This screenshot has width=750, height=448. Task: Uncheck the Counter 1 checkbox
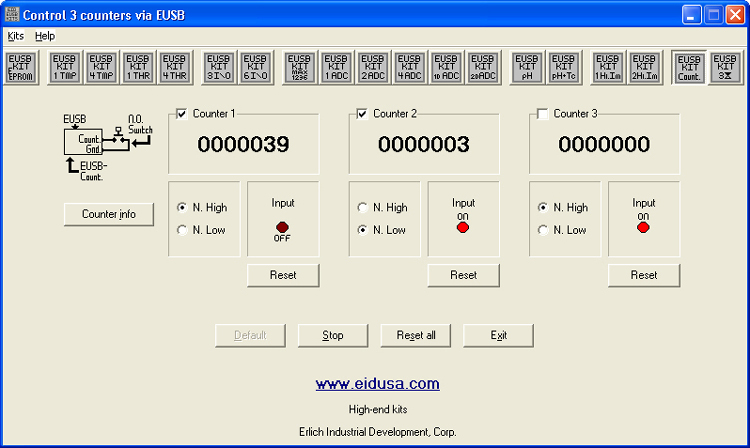click(x=182, y=114)
